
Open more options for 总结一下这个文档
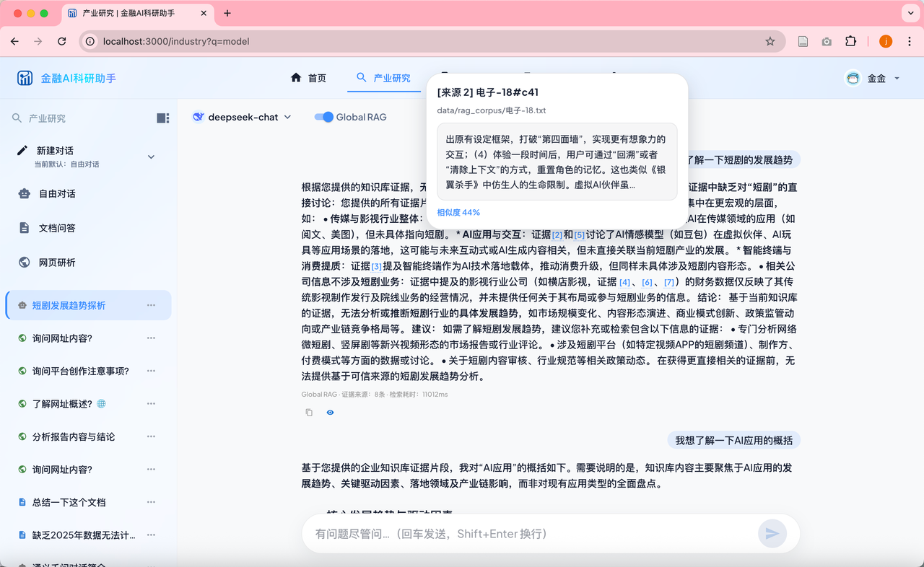(x=151, y=502)
